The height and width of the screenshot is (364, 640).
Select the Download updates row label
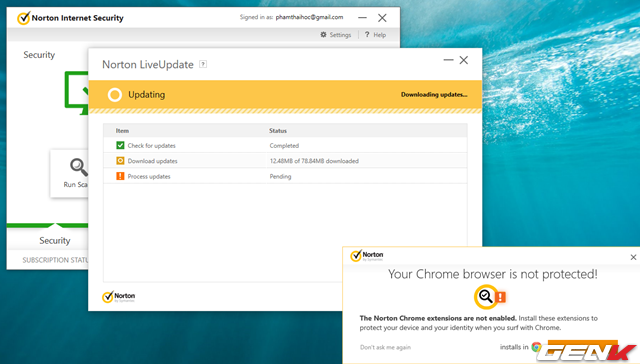[152, 161]
